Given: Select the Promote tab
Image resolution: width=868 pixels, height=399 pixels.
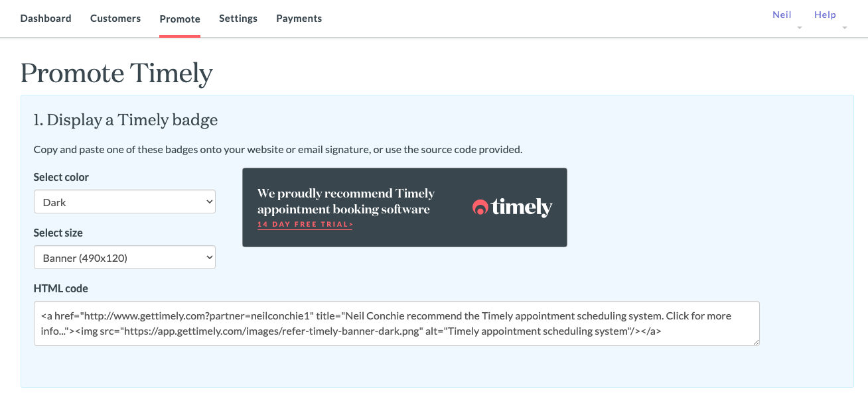Looking at the screenshot, I should point(180,19).
